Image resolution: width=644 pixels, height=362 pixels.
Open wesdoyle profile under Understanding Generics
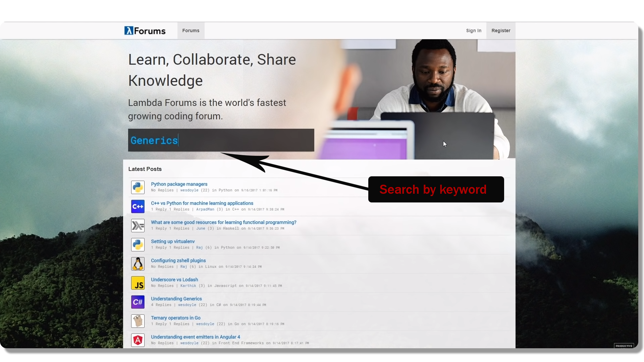[x=187, y=305]
